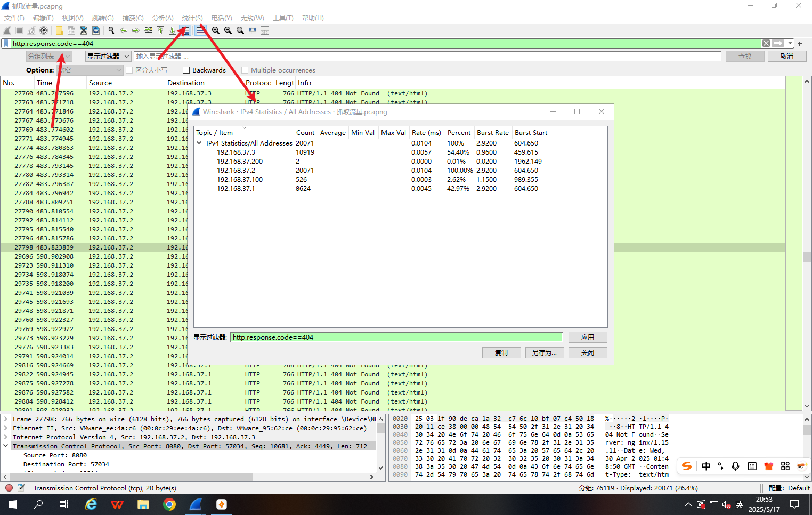
Task: Open capture options gear icon
Action: click(x=44, y=30)
